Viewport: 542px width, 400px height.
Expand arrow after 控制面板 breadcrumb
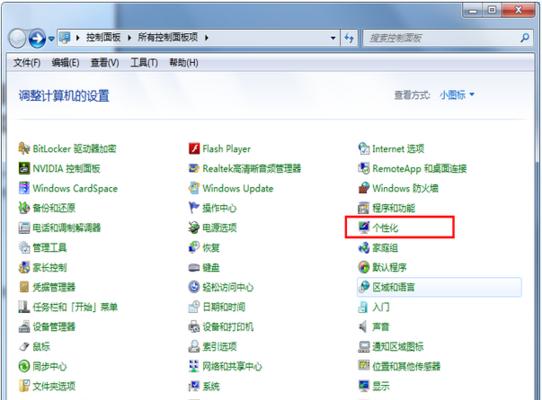pos(129,38)
